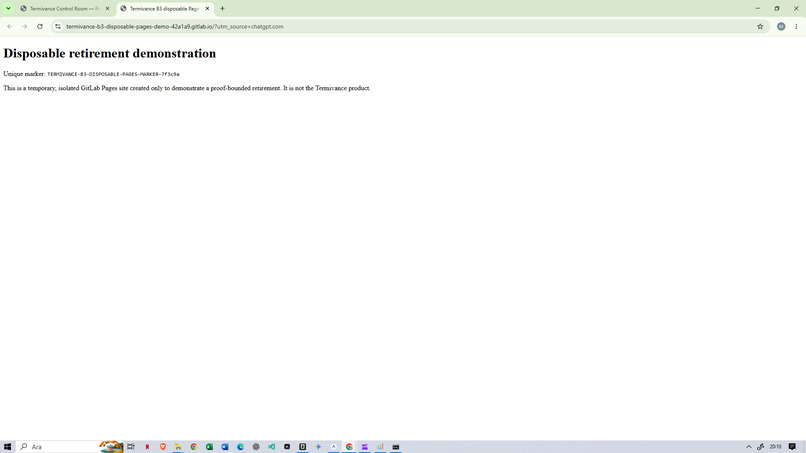Restore down the Chrome window
The image size is (806, 453).
click(x=777, y=8)
